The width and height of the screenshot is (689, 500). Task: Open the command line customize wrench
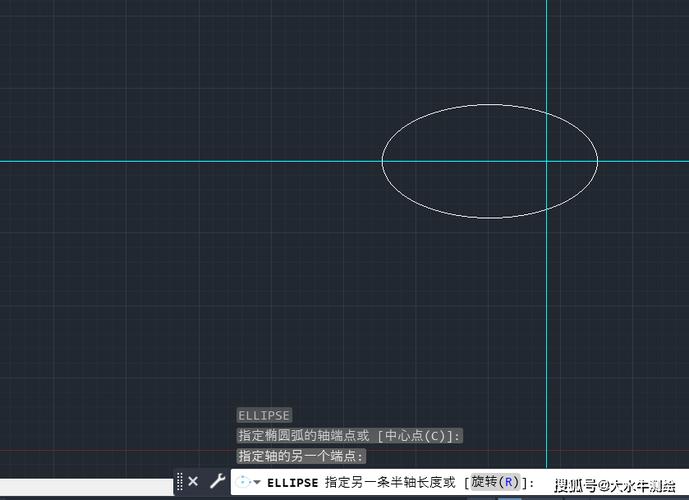click(x=217, y=482)
